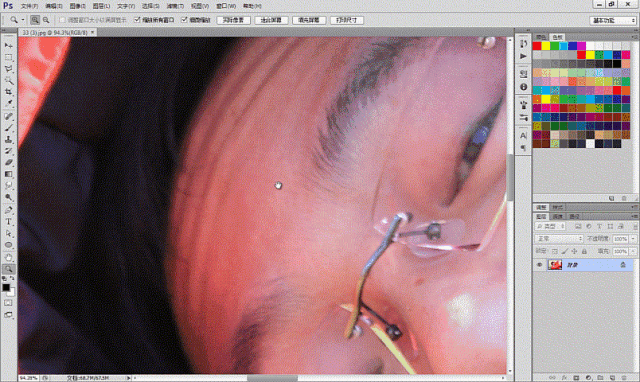640x382 pixels.
Task: Switch to the 通道 (Channels) tab
Action: pos(558,217)
